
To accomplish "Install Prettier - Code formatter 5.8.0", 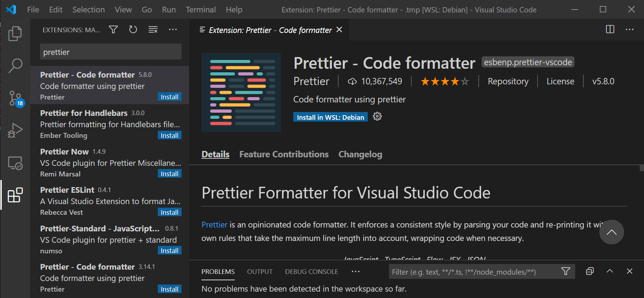I will tap(170, 97).
